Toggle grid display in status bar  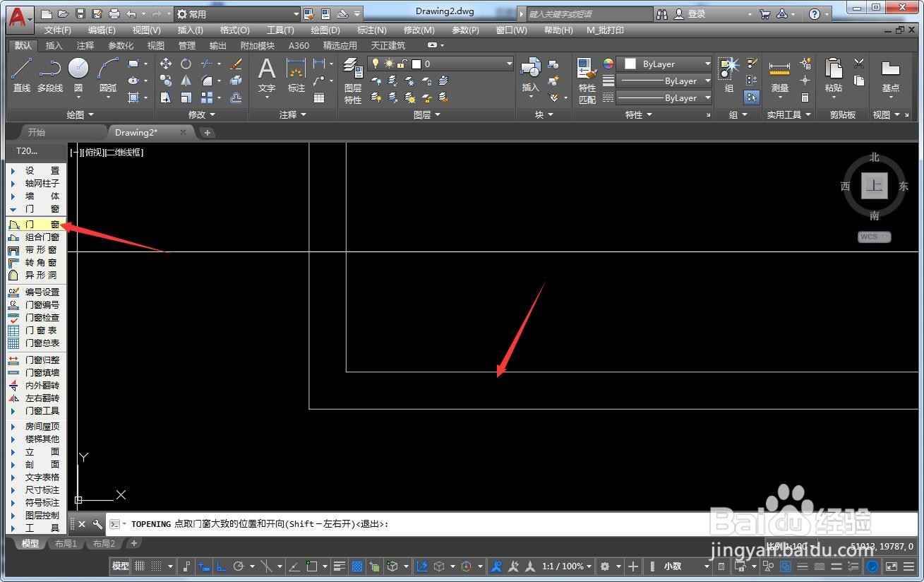tap(140, 566)
